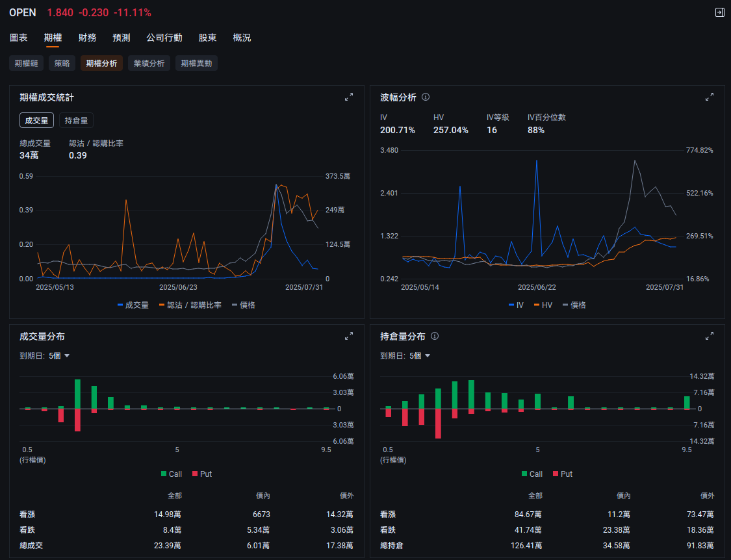Viewport: 731px width, 560px height.
Task: Show info tooltip next to 波幅分析
Action: click(x=426, y=97)
